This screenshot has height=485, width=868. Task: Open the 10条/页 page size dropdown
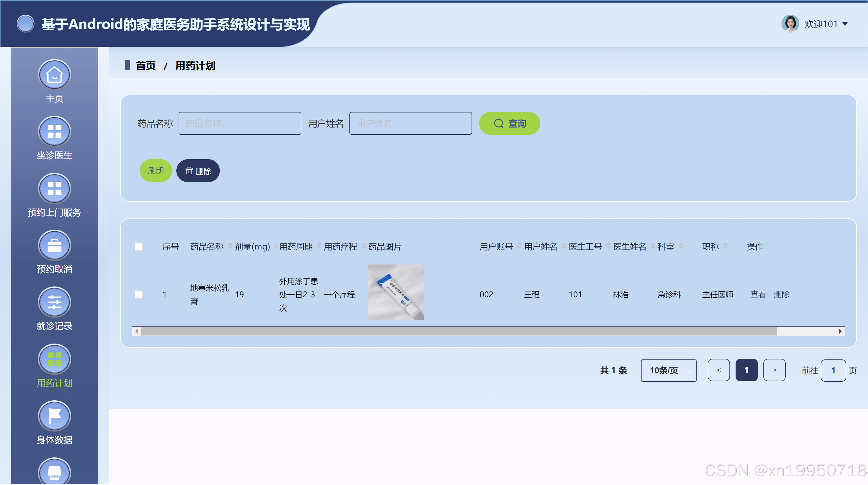668,370
